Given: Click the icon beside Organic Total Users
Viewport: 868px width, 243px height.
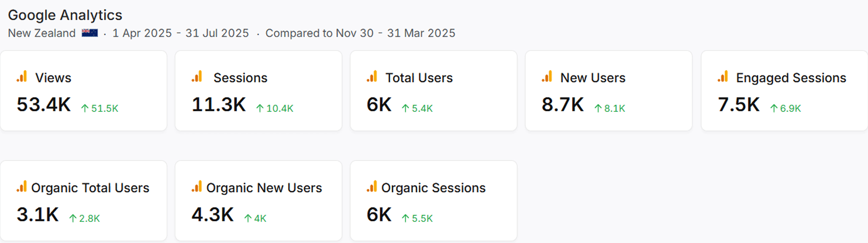Looking at the screenshot, I should pos(22,187).
